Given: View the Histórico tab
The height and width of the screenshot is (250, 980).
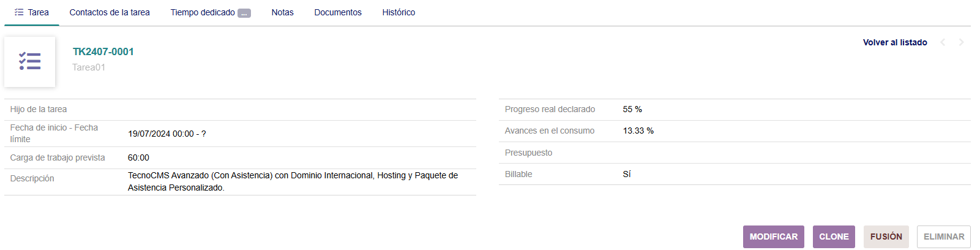Looking at the screenshot, I should [398, 12].
